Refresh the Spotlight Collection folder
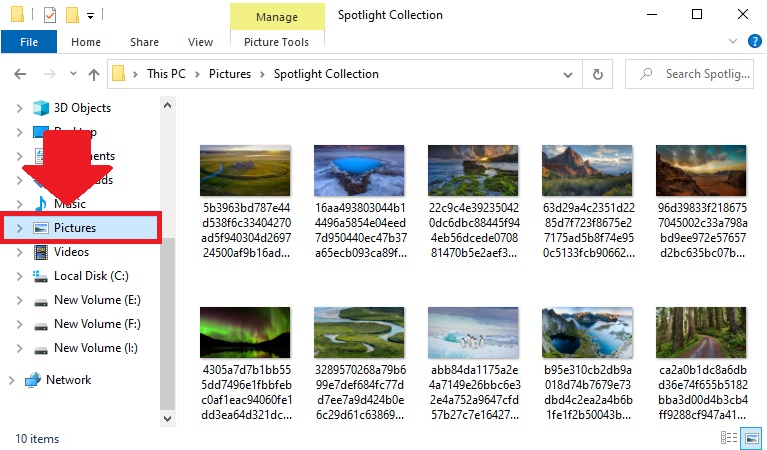 pos(598,74)
